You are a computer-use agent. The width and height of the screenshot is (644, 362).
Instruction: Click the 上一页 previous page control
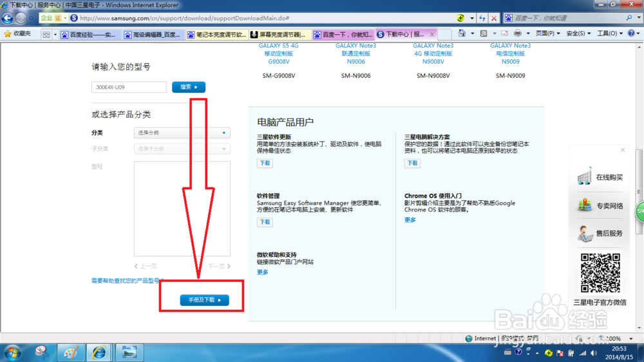pyautogui.click(x=146, y=266)
